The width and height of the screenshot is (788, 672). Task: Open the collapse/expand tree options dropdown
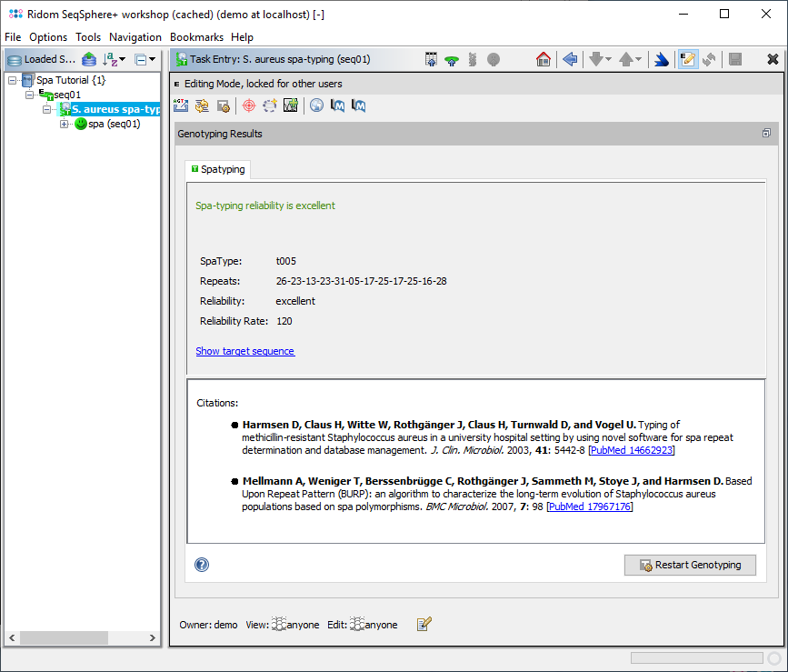click(145, 59)
